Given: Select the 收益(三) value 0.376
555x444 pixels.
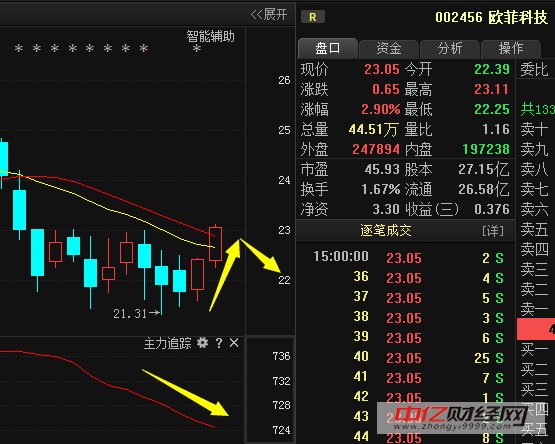Looking at the screenshot, I should click(492, 209).
